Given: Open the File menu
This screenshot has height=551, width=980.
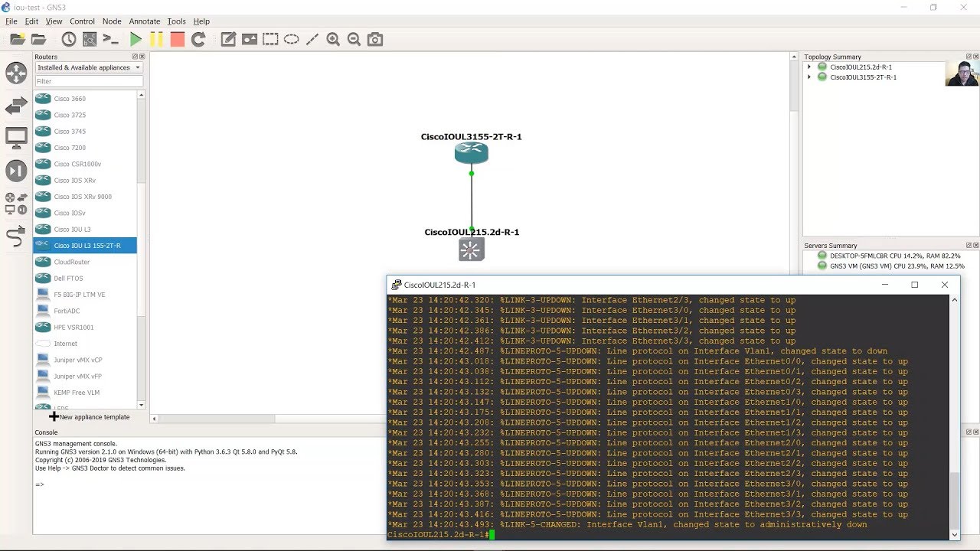Looking at the screenshot, I should point(11,21).
